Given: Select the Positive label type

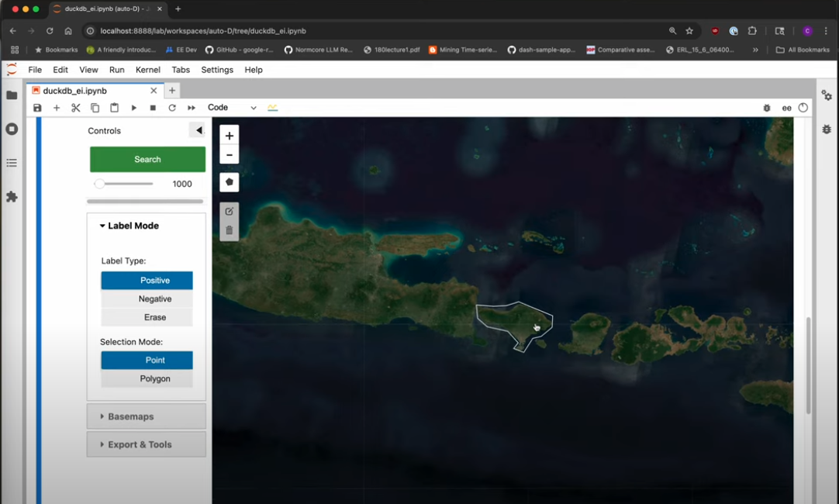Looking at the screenshot, I should pos(147,280).
